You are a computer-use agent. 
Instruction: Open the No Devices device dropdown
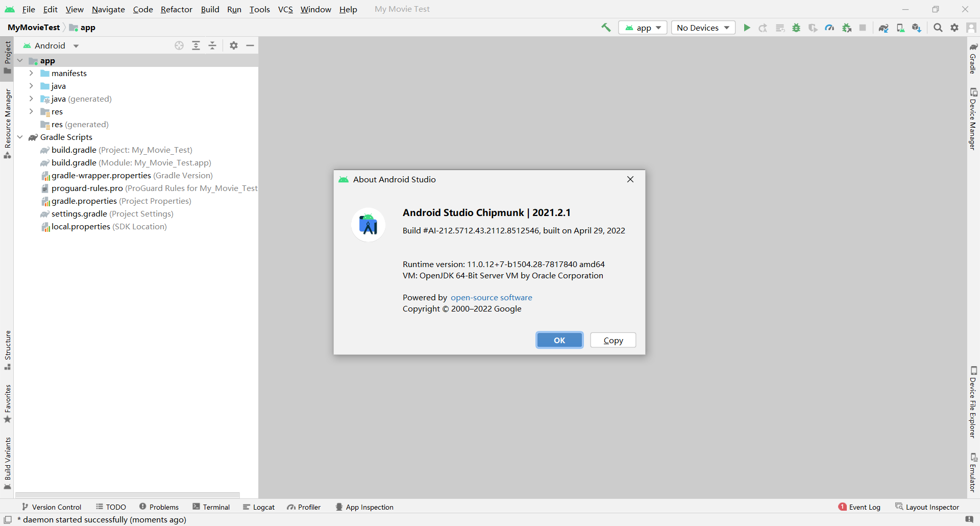pos(703,28)
